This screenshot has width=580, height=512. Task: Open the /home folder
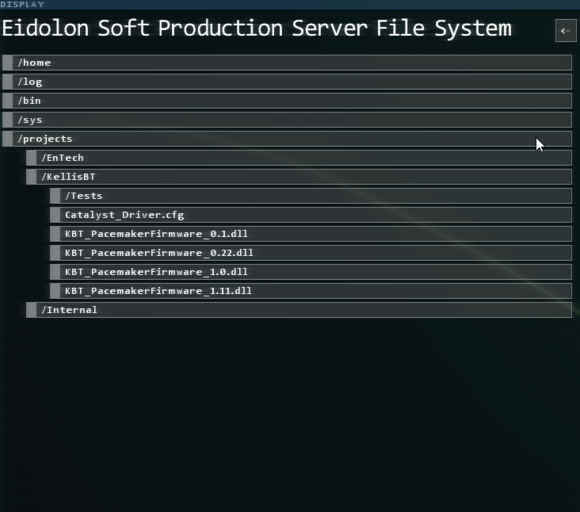click(x=287, y=63)
